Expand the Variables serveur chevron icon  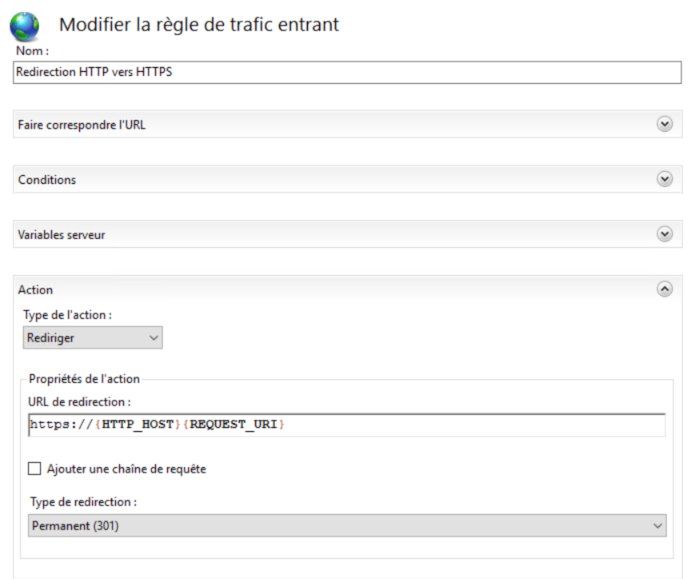coord(664,234)
